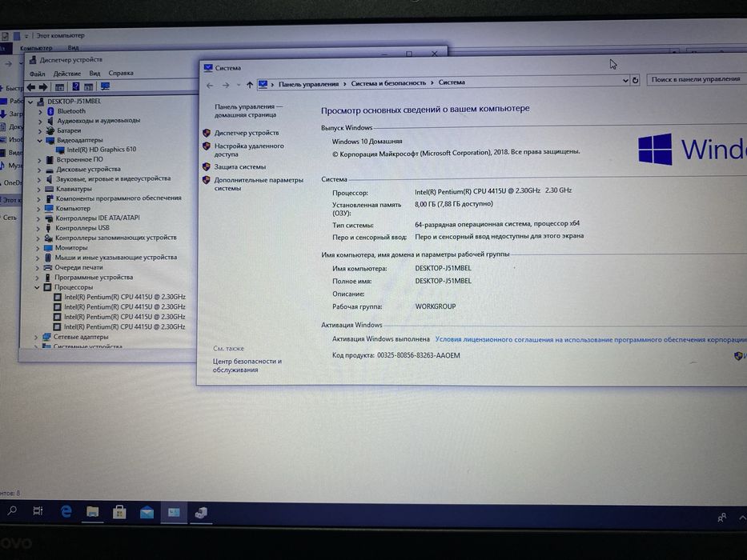The image size is (747, 560).
Task: Click the monitor icon to scan for hardware changes
Action: (106, 86)
